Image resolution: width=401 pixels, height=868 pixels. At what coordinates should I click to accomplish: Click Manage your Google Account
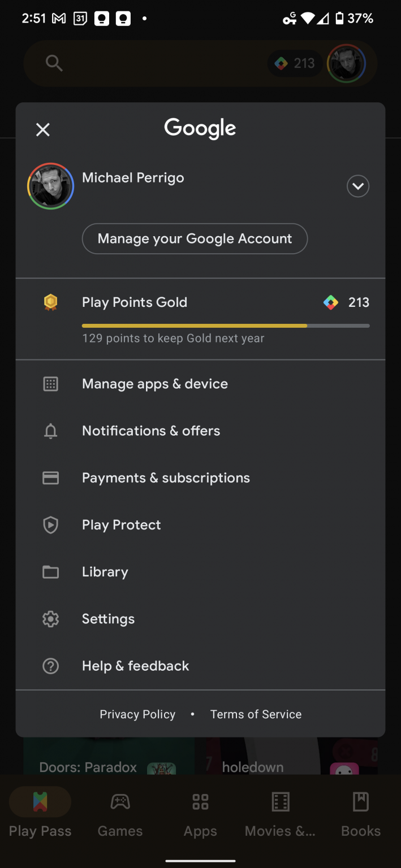coord(195,238)
